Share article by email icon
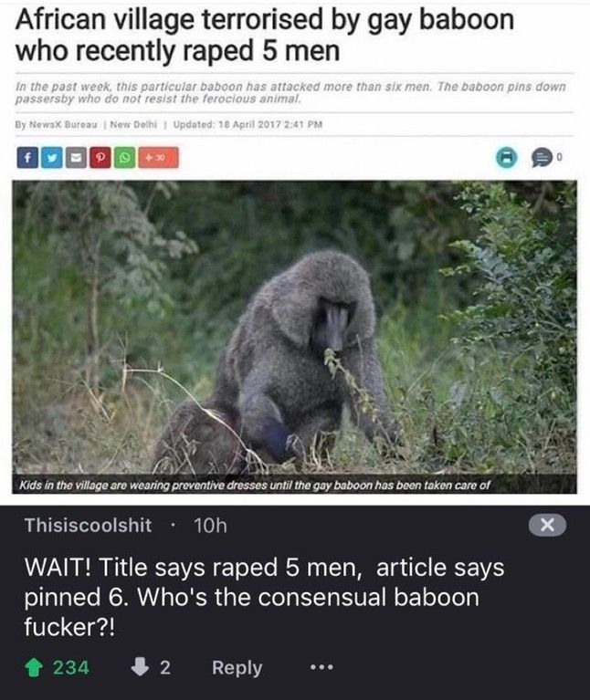The image size is (590, 700). (76, 158)
